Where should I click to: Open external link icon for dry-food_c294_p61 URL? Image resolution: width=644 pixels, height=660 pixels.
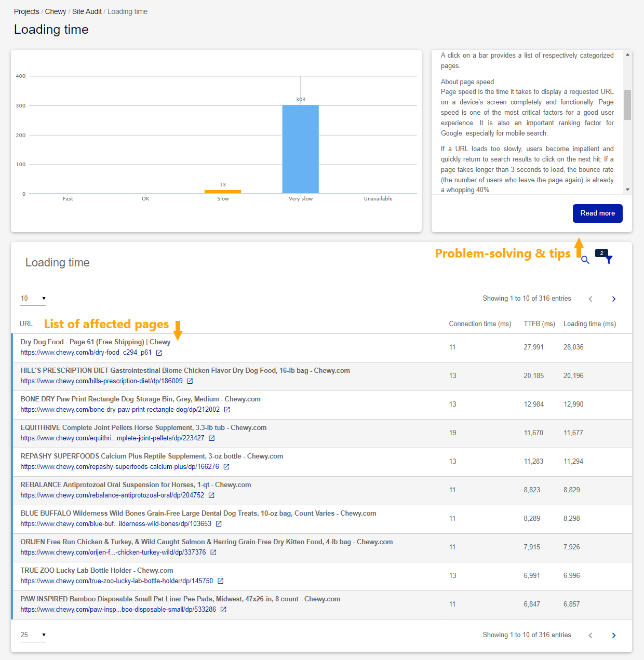159,353
